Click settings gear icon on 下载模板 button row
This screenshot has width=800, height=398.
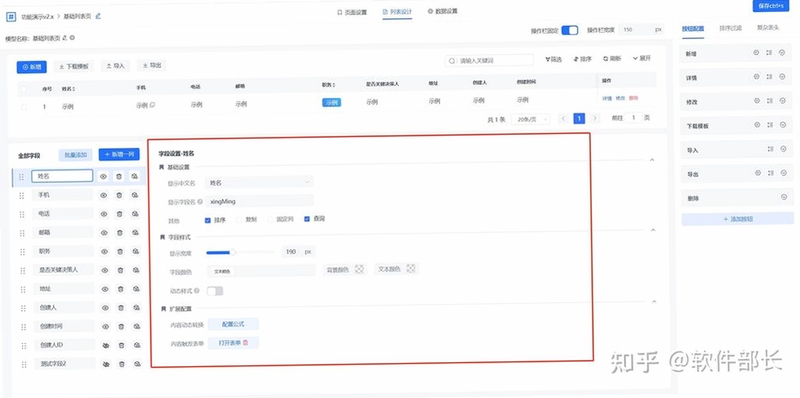click(x=757, y=125)
